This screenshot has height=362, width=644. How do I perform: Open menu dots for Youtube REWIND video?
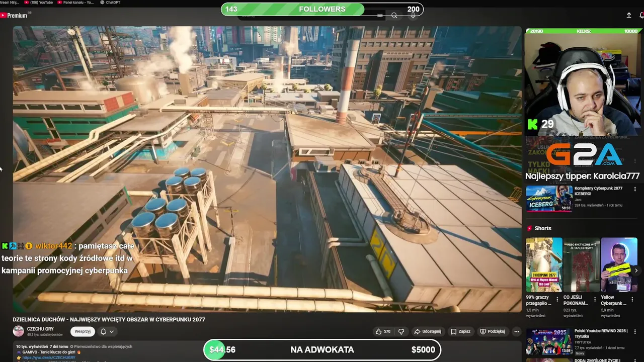(x=635, y=333)
